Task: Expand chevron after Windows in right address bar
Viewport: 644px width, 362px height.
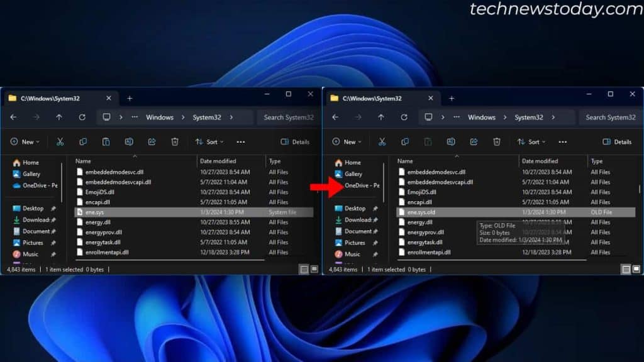Action: (505, 118)
